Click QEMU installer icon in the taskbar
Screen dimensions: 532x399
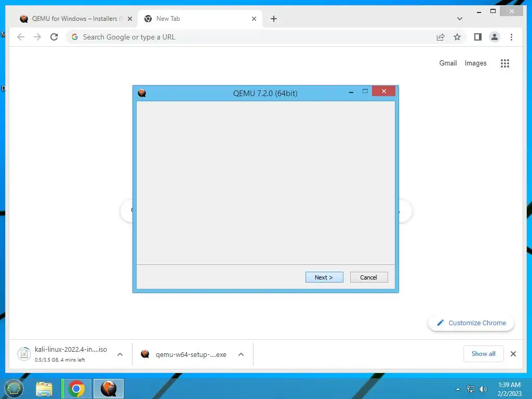point(109,389)
